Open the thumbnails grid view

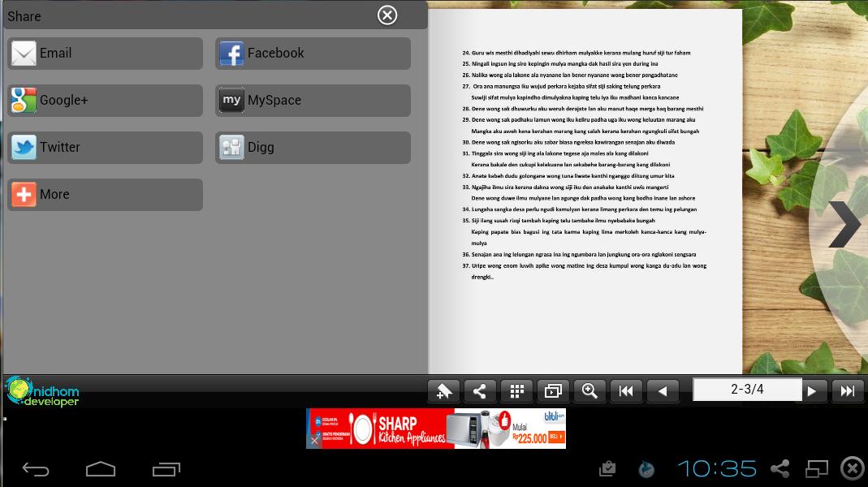(x=516, y=391)
